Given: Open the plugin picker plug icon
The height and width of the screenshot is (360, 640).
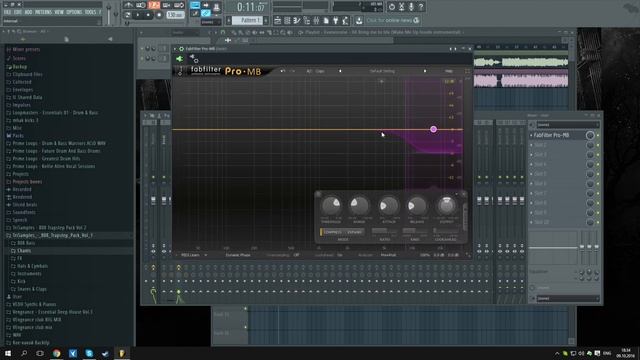Looking at the screenshot, I should point(335,20).
